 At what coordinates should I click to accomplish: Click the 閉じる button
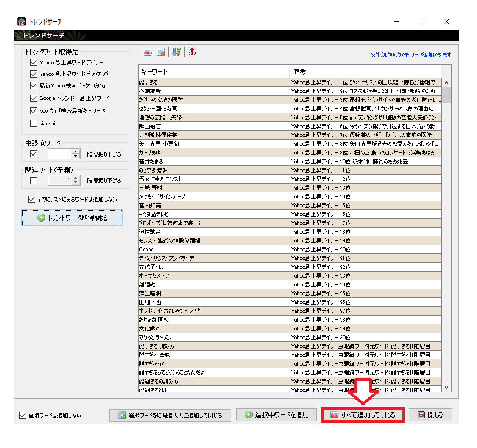click(430, 415)
